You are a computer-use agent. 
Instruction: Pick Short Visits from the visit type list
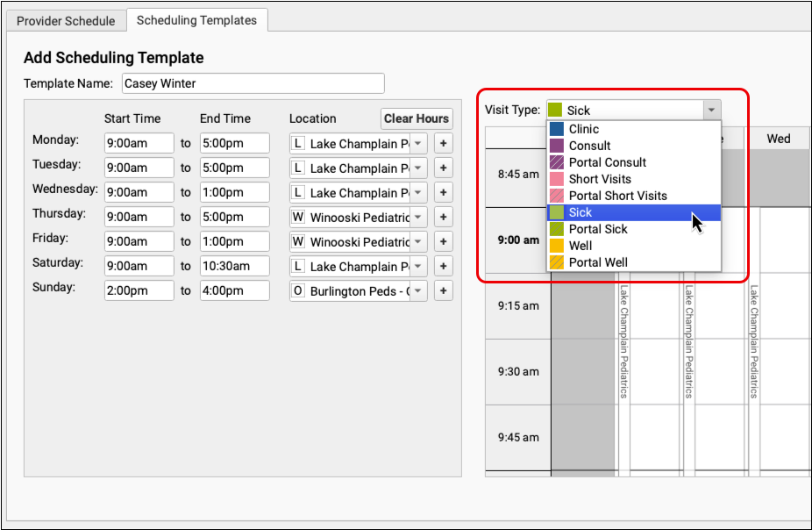coord(600,179)
